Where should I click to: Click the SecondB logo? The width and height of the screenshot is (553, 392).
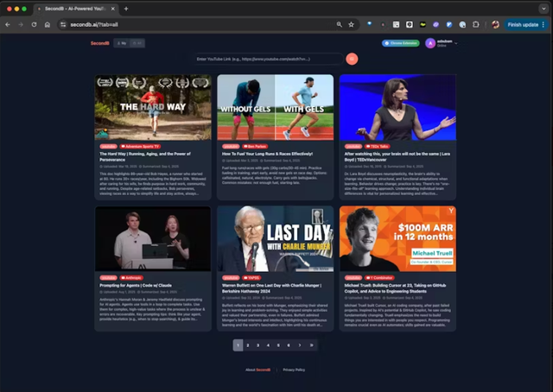[x=100, y=43]
